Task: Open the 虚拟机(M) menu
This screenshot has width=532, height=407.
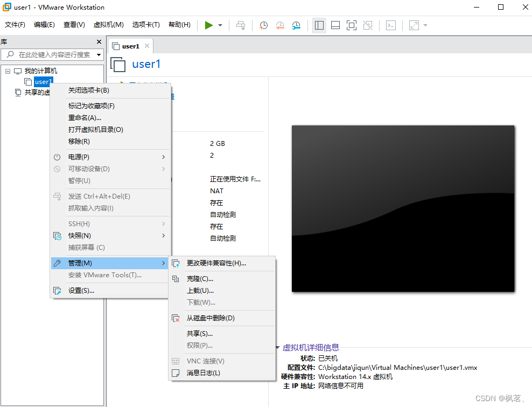Action: point(109,25)
